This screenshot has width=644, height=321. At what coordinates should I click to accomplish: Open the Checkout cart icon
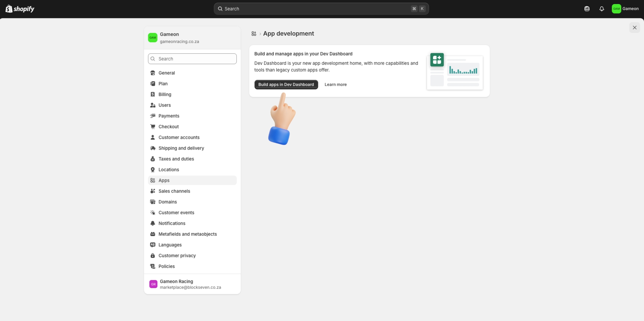[x=153, y=126]
